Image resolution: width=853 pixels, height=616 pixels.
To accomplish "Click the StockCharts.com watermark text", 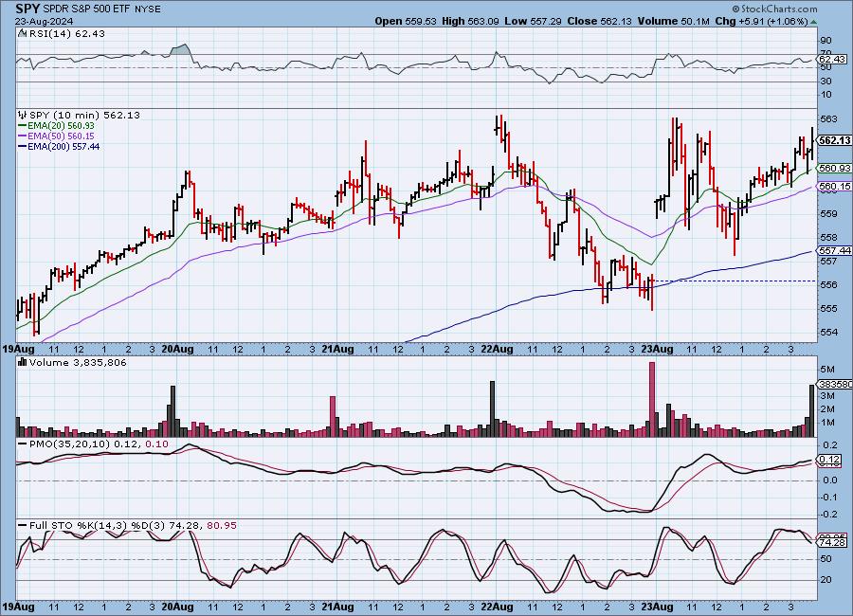I will tap(774, 9).
